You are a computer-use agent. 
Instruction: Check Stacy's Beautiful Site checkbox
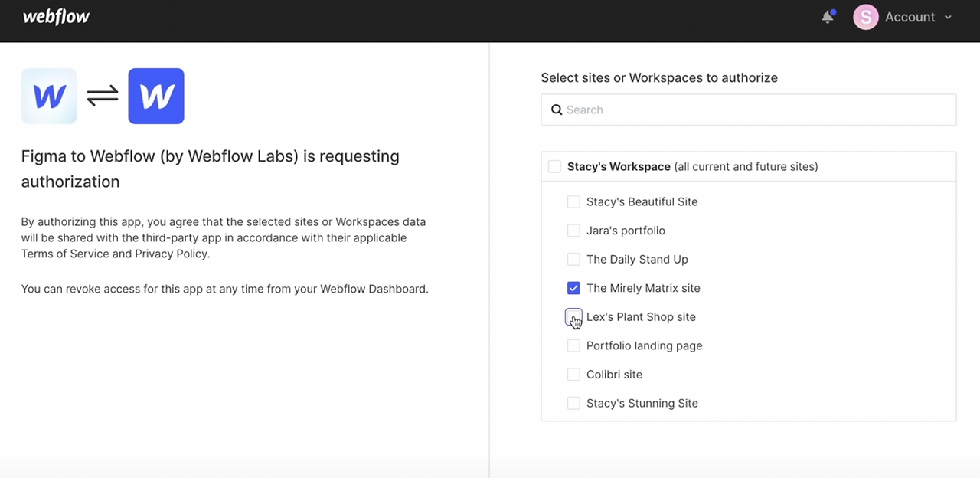click(x=573, y=201)
